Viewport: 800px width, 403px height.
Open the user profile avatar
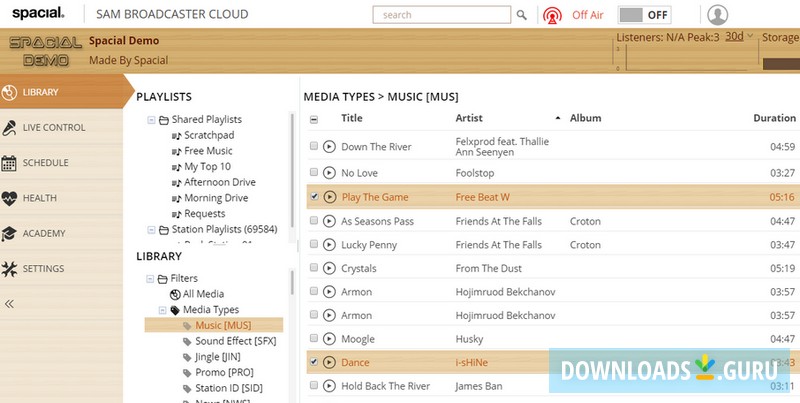pos(718,15)
